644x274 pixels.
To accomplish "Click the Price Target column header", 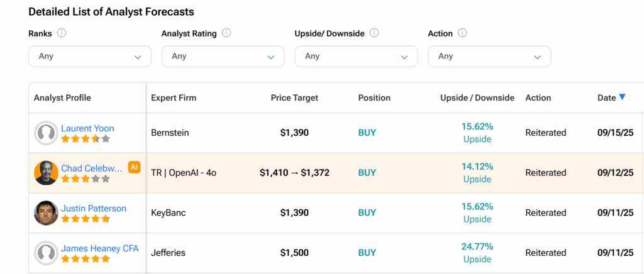I will [x=294, y=98].
